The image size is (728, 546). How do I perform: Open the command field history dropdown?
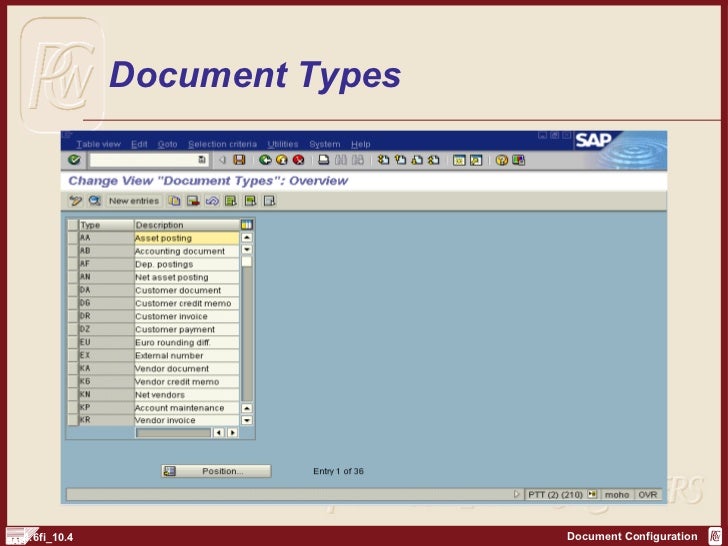point(202,160)
